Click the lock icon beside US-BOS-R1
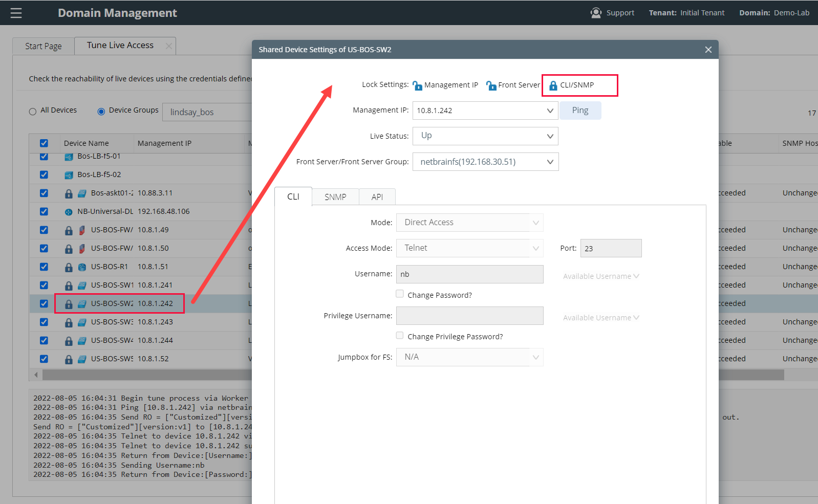 pos(69,267)
